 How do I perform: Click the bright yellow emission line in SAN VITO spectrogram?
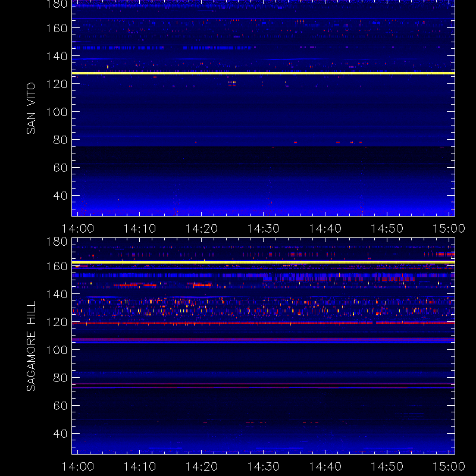(x=263, y=73)
